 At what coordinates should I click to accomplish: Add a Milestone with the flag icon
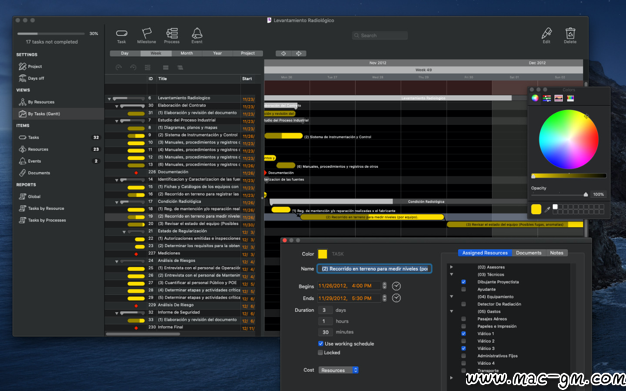coord(146,35)
